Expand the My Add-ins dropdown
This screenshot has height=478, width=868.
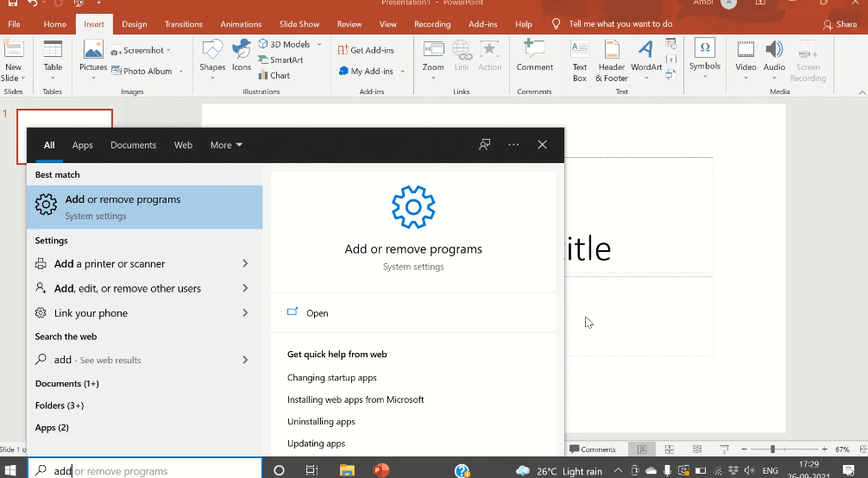coord(402,71)
